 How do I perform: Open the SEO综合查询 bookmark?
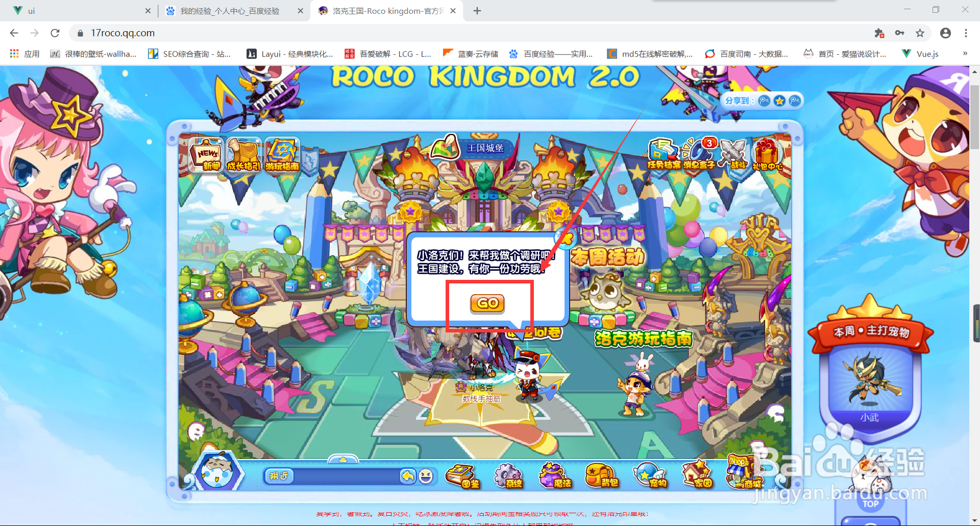(189, 54)
